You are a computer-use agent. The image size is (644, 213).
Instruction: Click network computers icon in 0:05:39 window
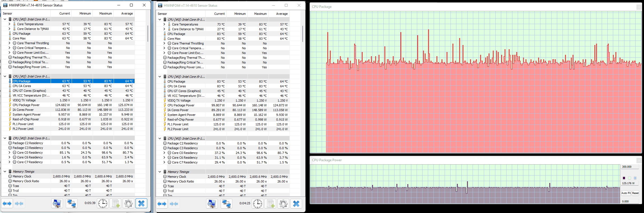pos(72,203)
